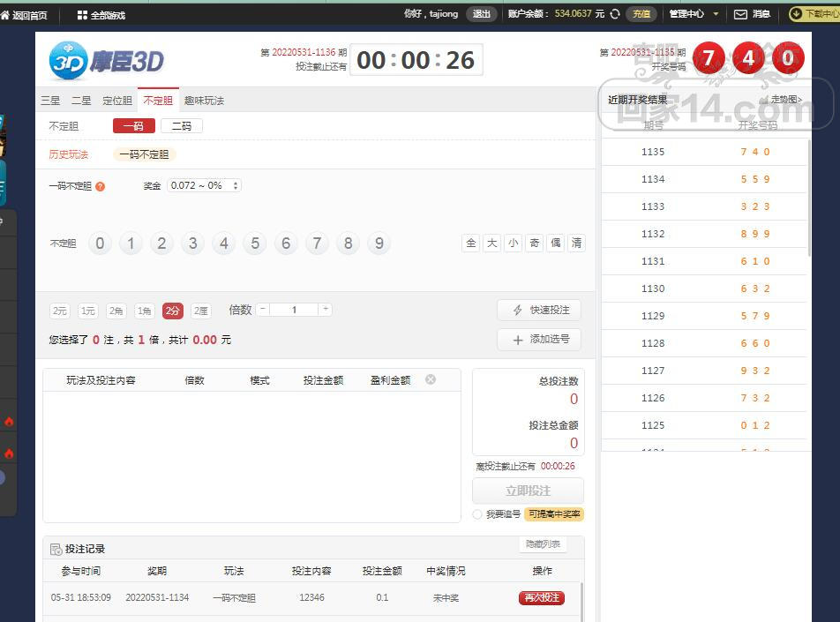Clear bet list with the X icon

point(431,379)
